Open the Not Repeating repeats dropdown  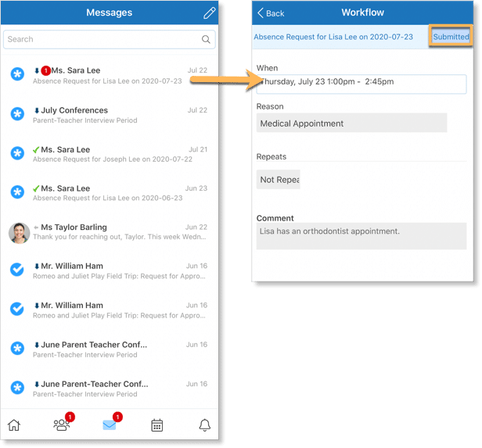tap(279, 179)
